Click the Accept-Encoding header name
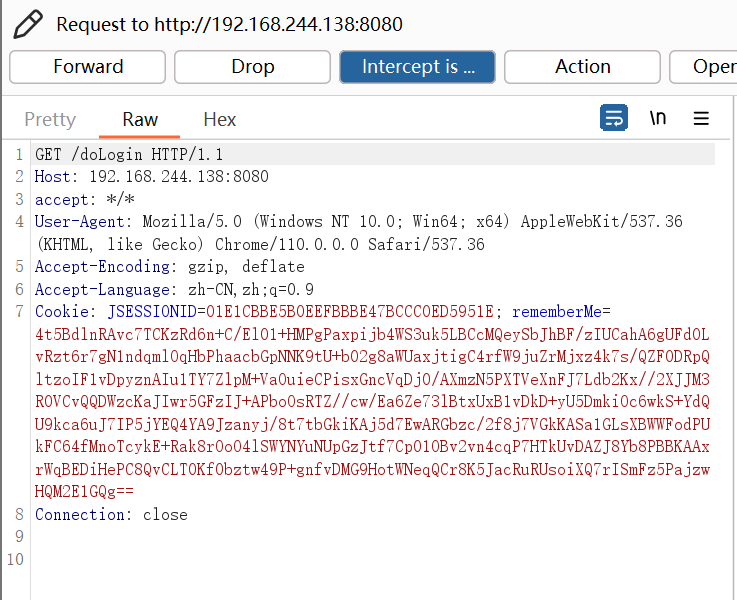This screenshot has width=737, height=600. point(102,267)
